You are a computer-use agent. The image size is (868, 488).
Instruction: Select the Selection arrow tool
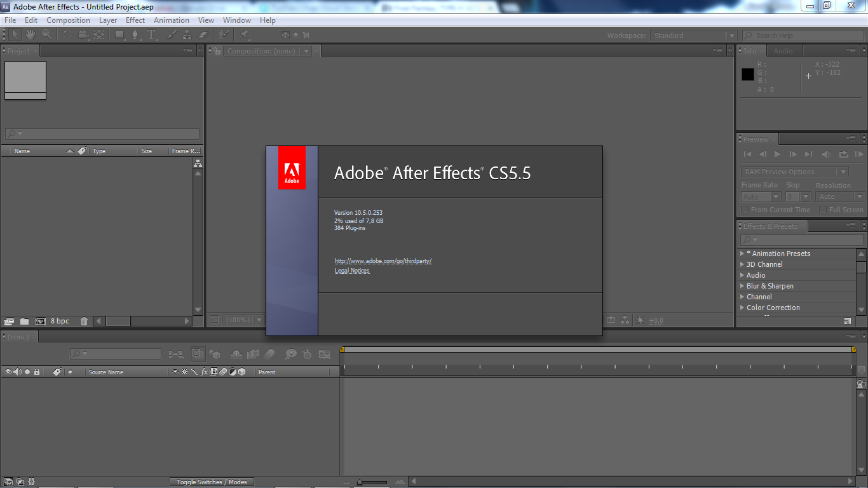[15, 35]
